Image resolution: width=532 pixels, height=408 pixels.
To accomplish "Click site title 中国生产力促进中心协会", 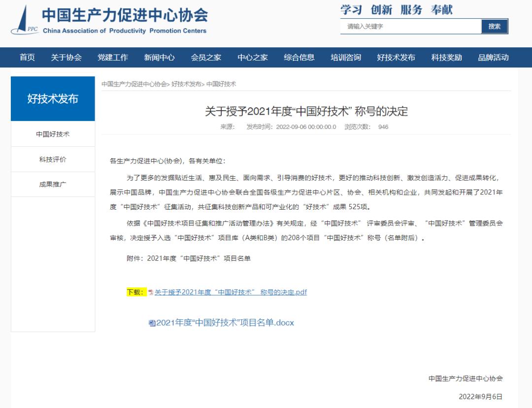I will click(125, 15).
